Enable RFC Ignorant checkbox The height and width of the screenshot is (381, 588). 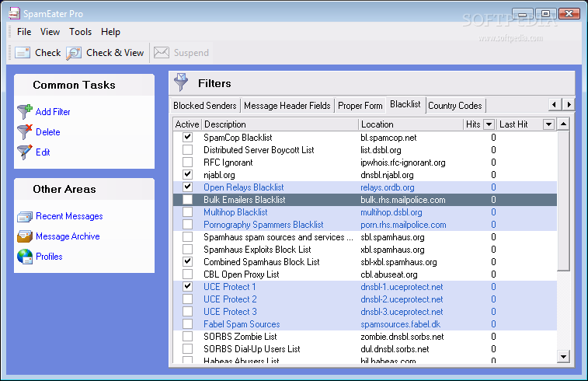pos(187,163)
